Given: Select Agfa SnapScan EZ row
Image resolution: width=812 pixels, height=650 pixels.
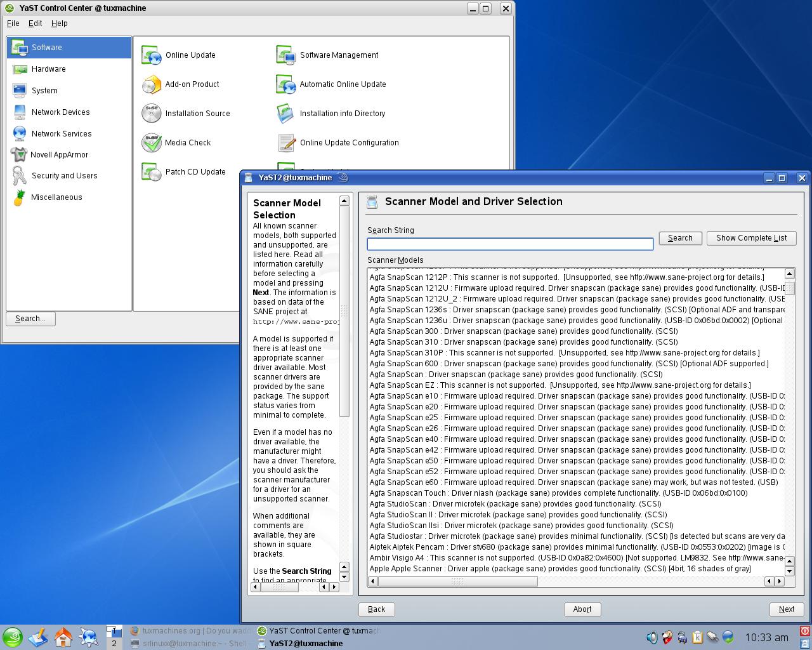Looking at the screenshot, I should 576,385.
